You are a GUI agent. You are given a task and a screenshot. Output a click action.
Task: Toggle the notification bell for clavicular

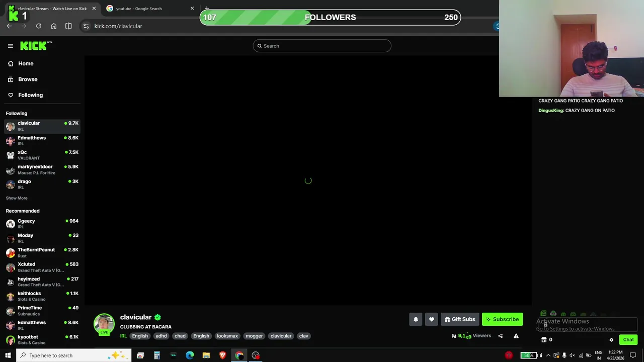416,319
